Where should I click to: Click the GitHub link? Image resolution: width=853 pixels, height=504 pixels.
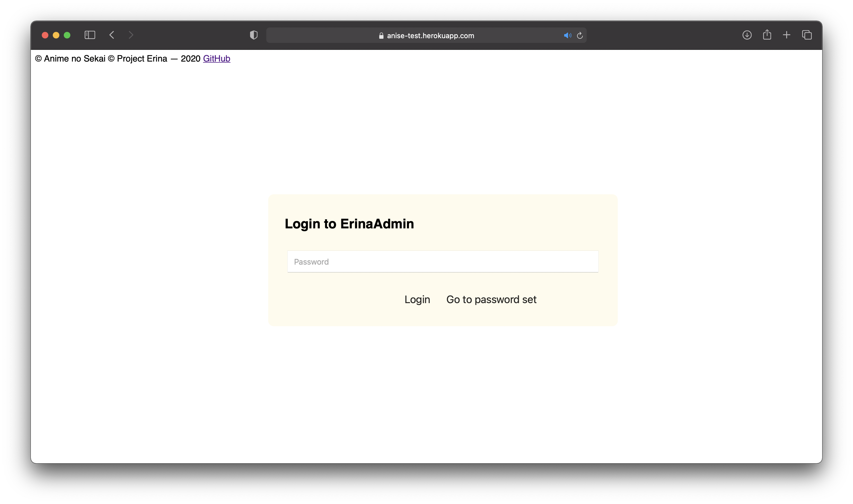216,58
